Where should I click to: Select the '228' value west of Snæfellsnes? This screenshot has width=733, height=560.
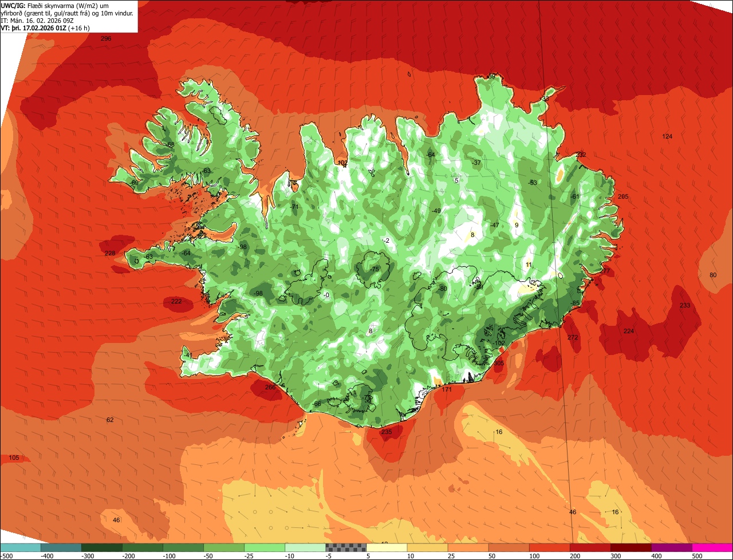coord(110,253)
